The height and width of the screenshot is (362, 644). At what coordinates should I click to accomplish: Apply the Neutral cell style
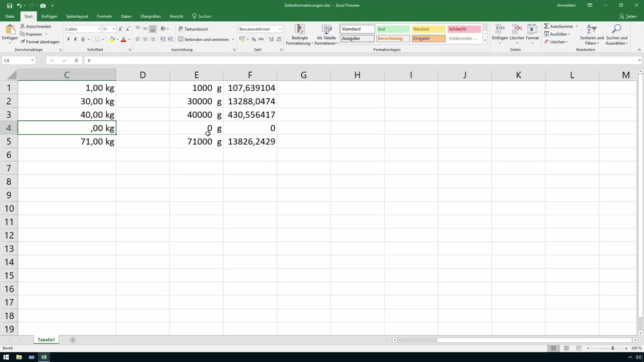pos(428,29)
